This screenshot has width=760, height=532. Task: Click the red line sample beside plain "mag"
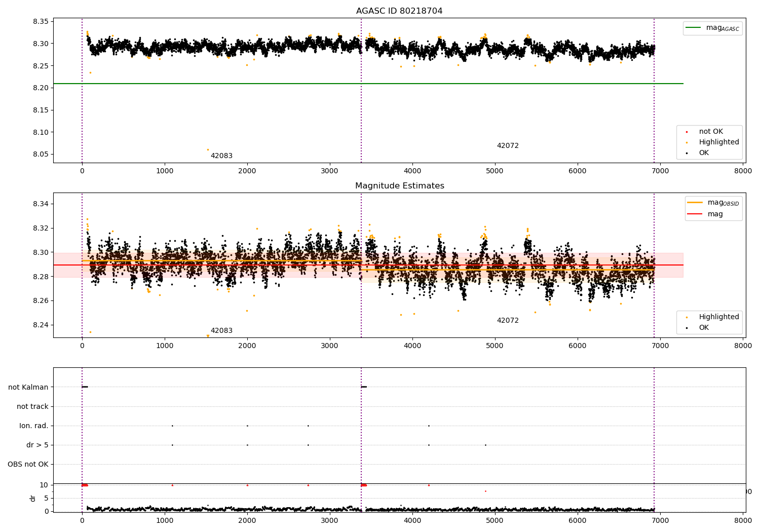pos(695,214)
